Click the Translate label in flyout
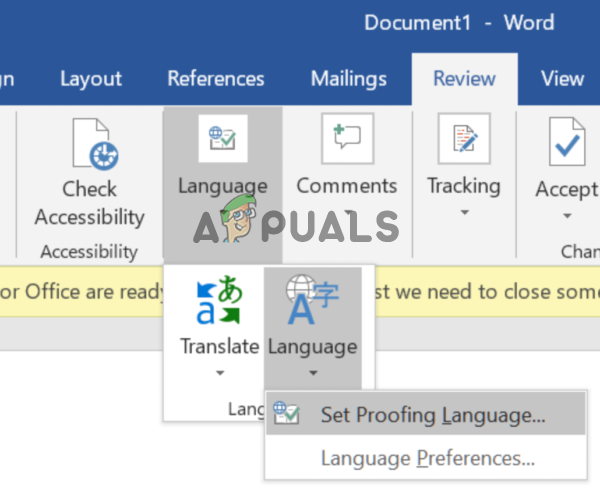The width and height of the screenshot is (600, 489). [220, 347]
